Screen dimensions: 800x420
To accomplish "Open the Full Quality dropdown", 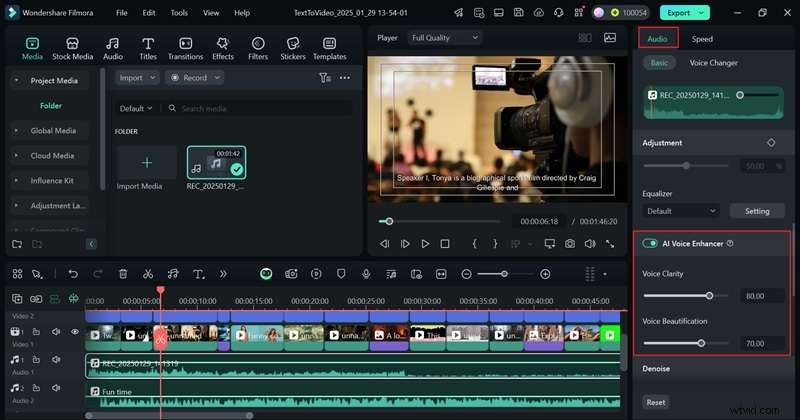I will click(x=444, y=37).
